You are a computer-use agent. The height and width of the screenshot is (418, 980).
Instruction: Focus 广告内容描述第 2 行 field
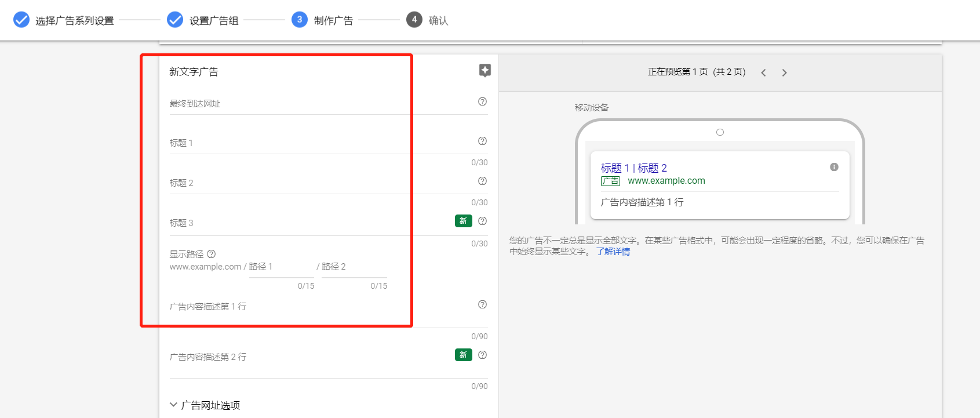(329, 362)
